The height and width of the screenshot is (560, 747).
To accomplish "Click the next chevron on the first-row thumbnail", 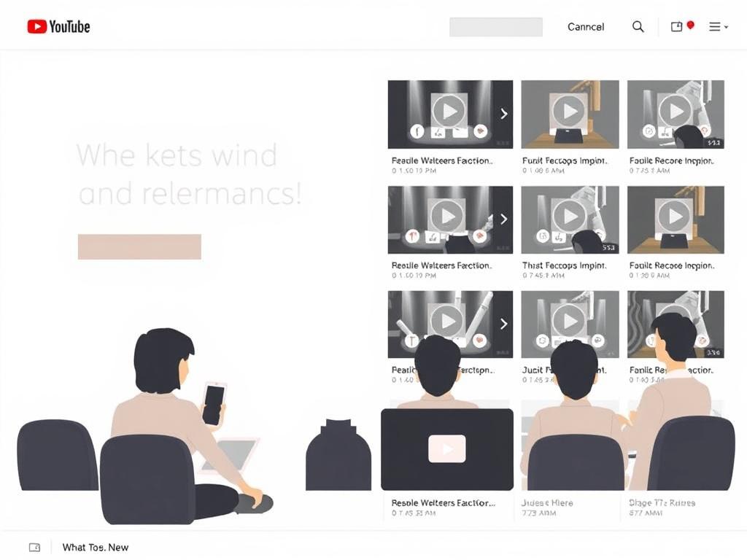I will click(x=503, y=113).
